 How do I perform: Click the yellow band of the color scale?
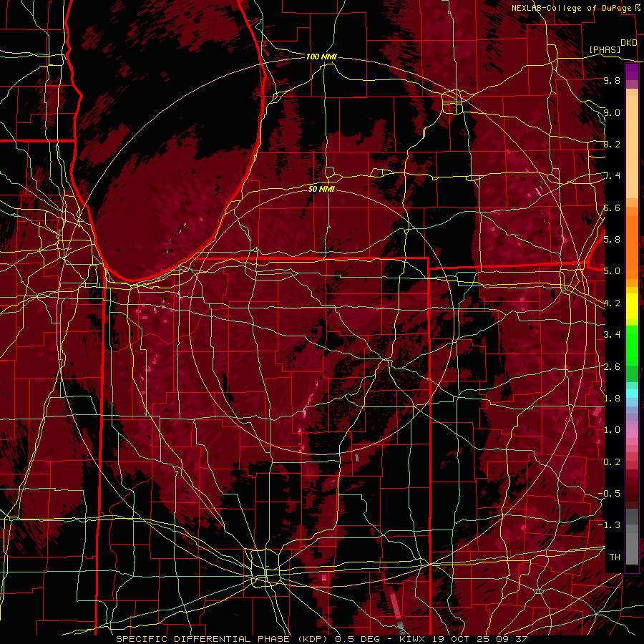coord(632,306)
